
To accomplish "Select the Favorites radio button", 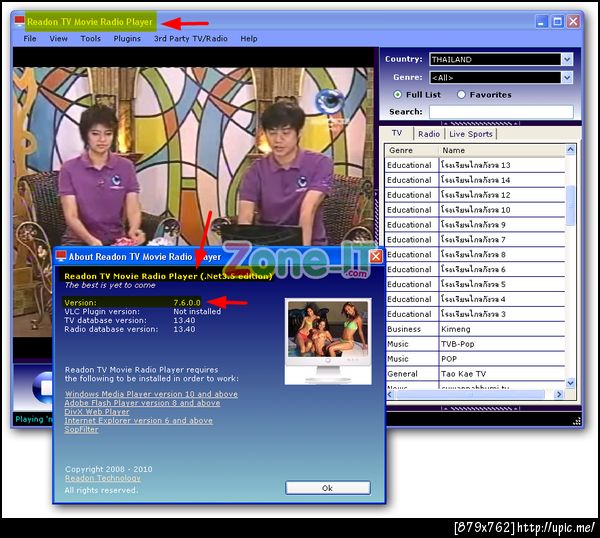I will [461, 95].
